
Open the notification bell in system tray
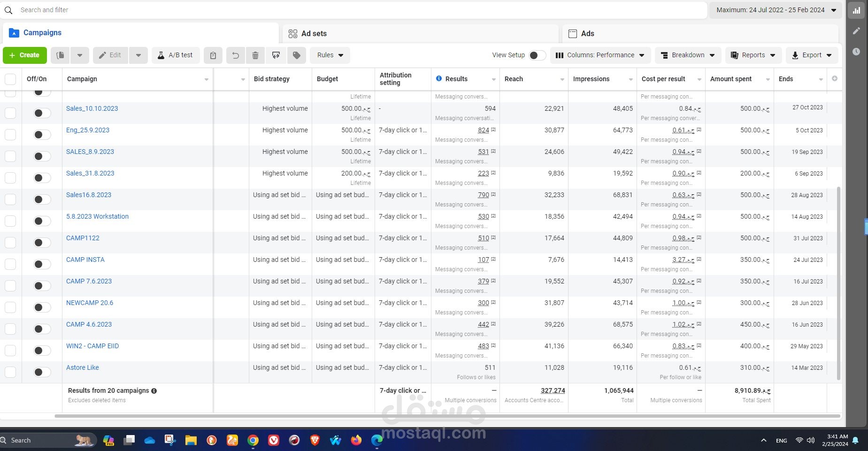[x=855, y=440]
